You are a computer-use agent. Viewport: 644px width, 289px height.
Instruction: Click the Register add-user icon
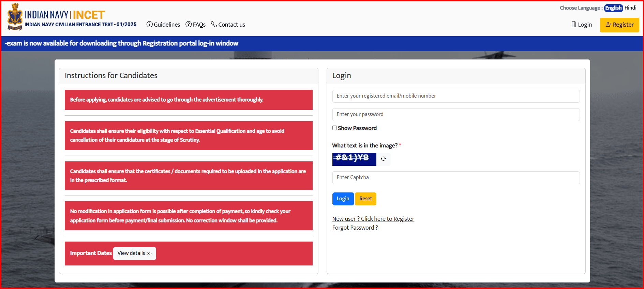pyautogui.click(x=608, y=25)
